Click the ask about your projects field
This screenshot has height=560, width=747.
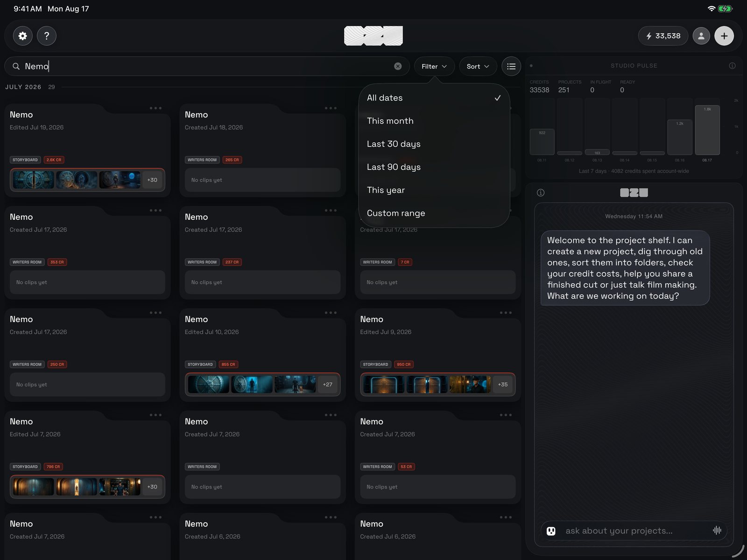634,531
